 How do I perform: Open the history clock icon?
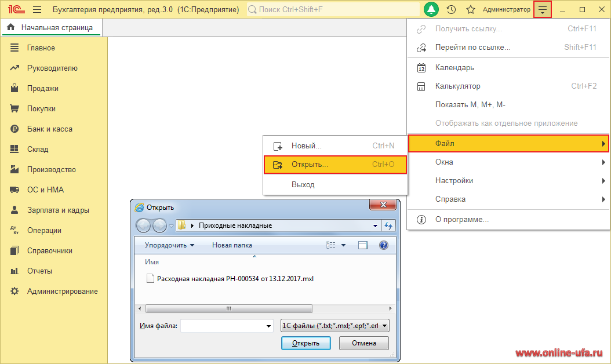[x=452, y=9]
